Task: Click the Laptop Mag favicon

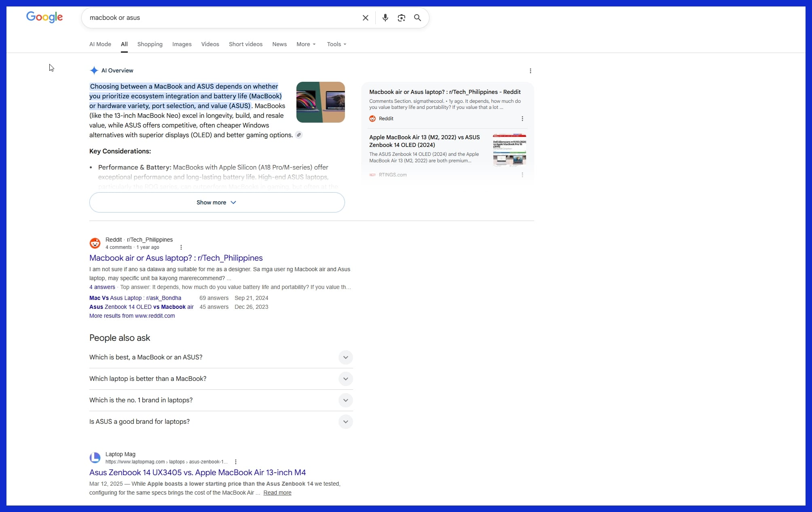Action: [95, 458]
